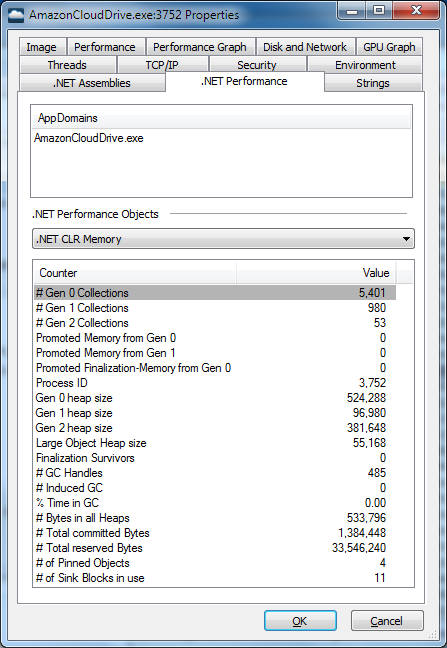
Task: Minimize the Properties window
Action: tap(352, 11)
